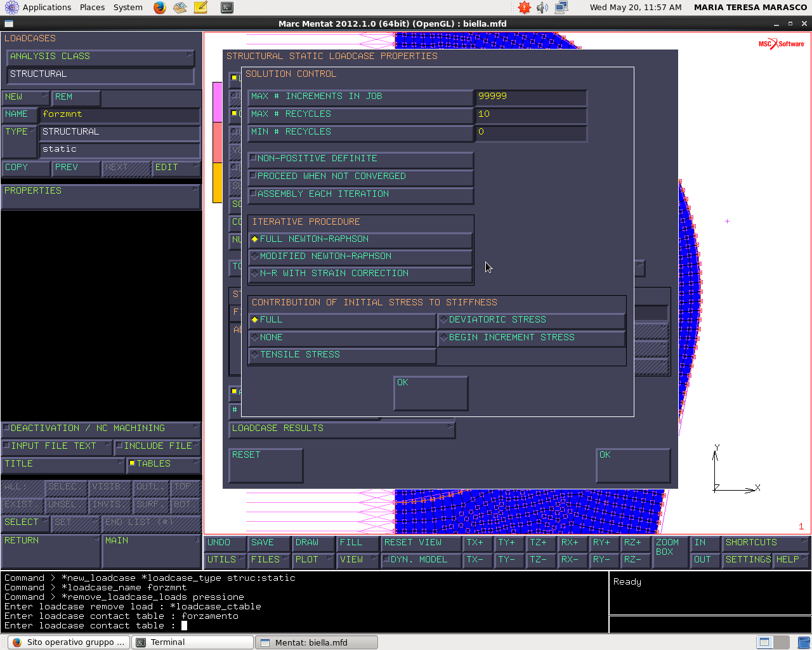Open the System menu
The height and width of the screenshot is (650, 812).
click(128, 8)
